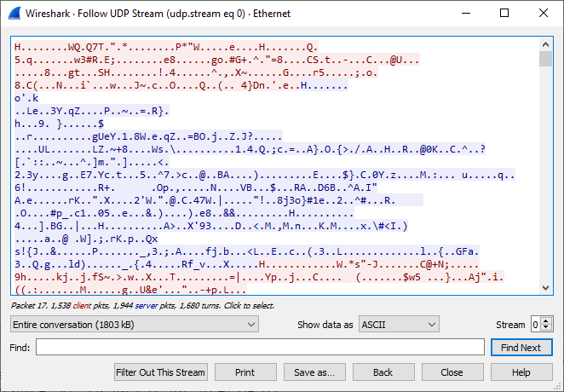The image size is (564, 392).
Task: Close the window with the X
Action: (544, 14)
